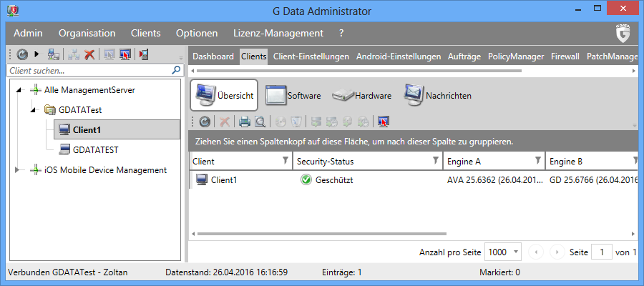Viewport: 644px width, 286px height.
Task: Refresh the client tree using left toolbar icon
Action: [22, 54]
